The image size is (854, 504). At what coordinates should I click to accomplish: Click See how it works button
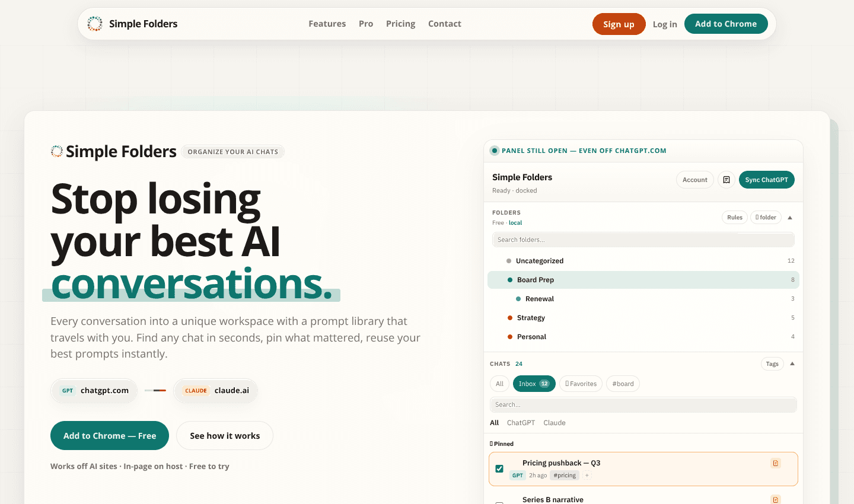(225, 436)
